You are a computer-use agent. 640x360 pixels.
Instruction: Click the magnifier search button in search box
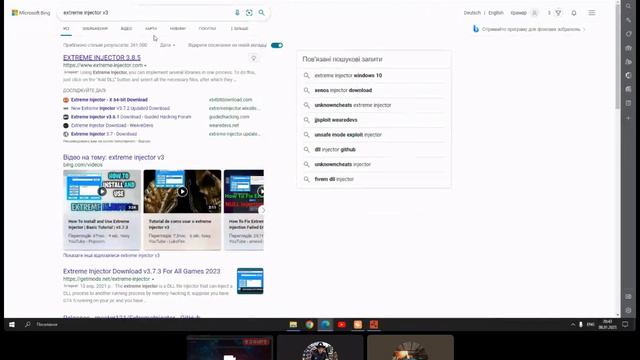262,13
